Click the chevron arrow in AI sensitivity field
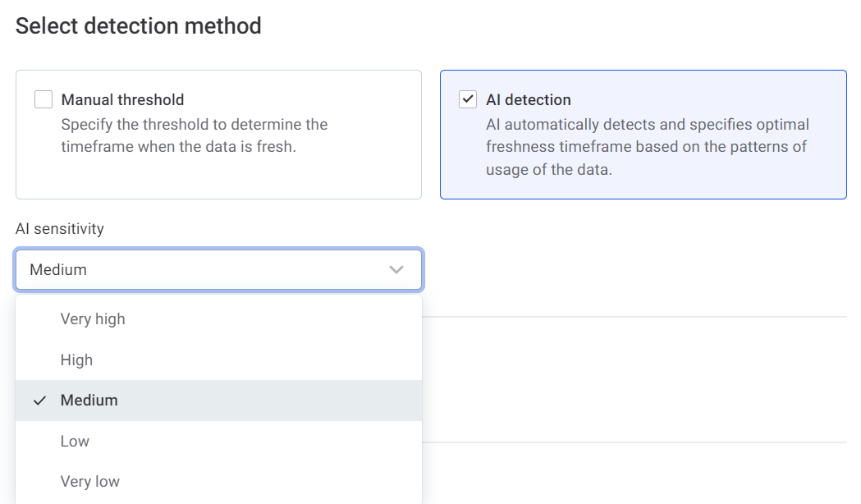861x504 pixels. point(396,270)
